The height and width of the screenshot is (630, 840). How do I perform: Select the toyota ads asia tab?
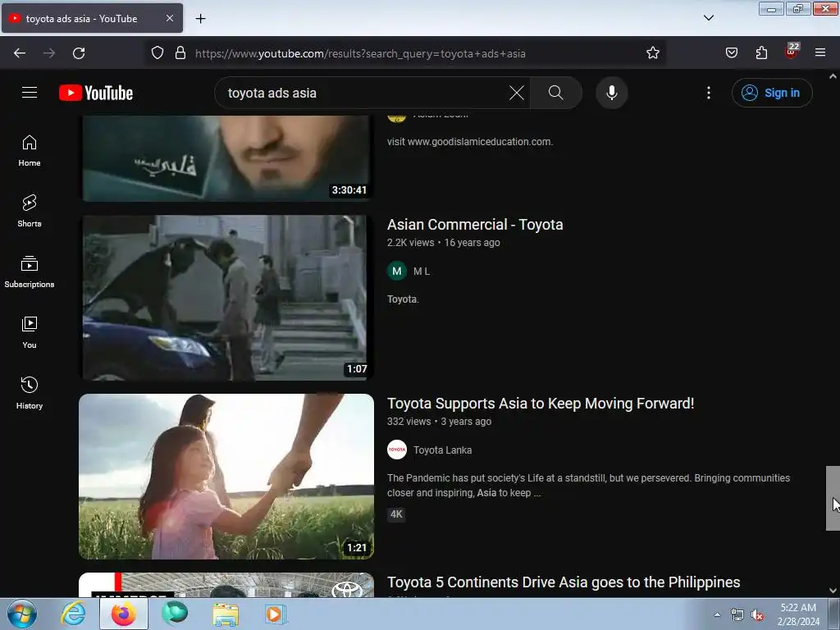point(92,18)
